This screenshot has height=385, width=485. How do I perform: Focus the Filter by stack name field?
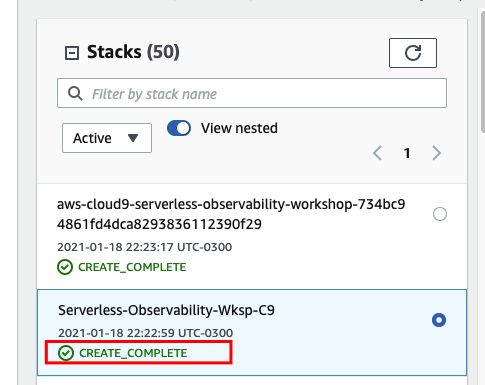[x=252, y=93]
